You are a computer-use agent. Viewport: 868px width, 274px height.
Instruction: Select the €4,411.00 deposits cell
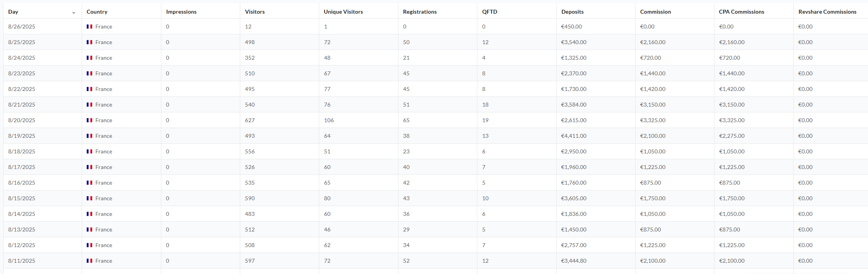click(573, 136)
